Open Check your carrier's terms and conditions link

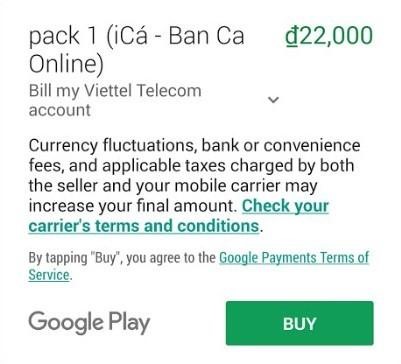(x=179, y=216)
